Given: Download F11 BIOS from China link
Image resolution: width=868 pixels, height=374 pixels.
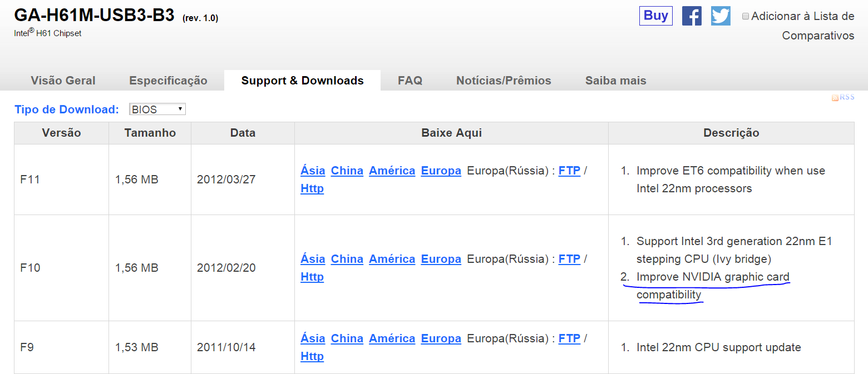Looking at the screenshot, I should point(347,171).
